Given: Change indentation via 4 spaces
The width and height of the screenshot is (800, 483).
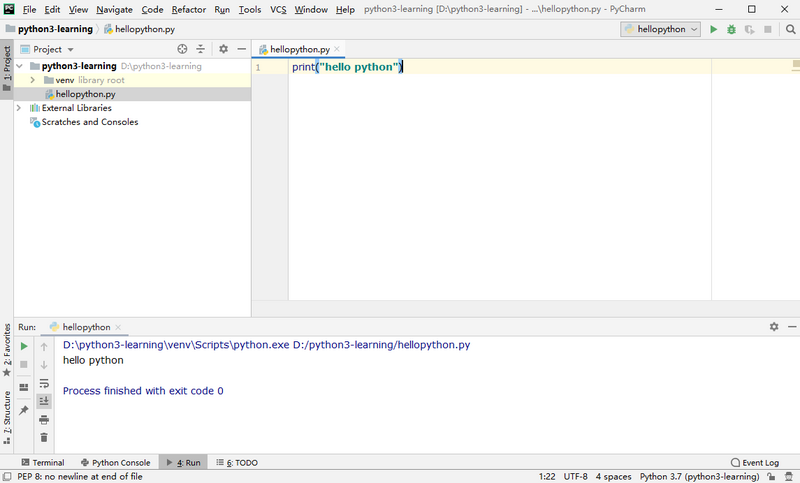Looking at the screenshot, I should click(x=613, y=476).
